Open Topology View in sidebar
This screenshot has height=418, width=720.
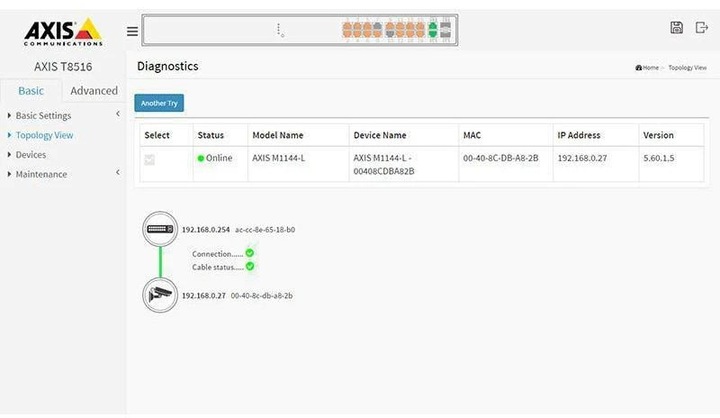pos(45,135)
